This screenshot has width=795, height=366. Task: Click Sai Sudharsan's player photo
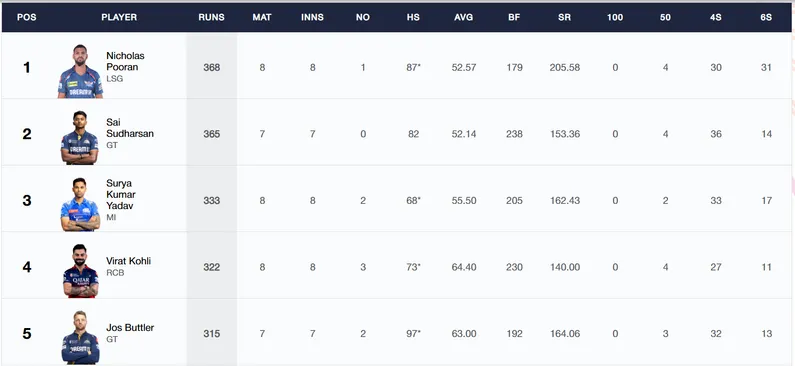pyautogui.click(x=80, y=137)
